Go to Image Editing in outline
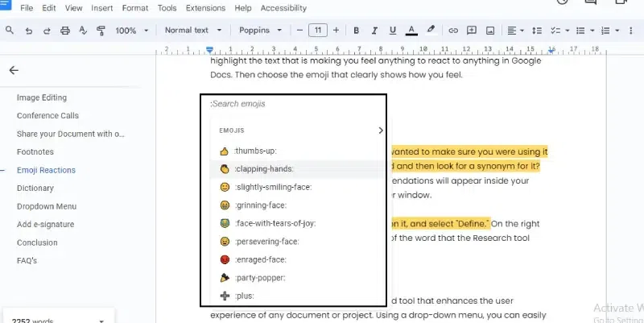The height and width of the screenshot is (323, 644). 42,97
